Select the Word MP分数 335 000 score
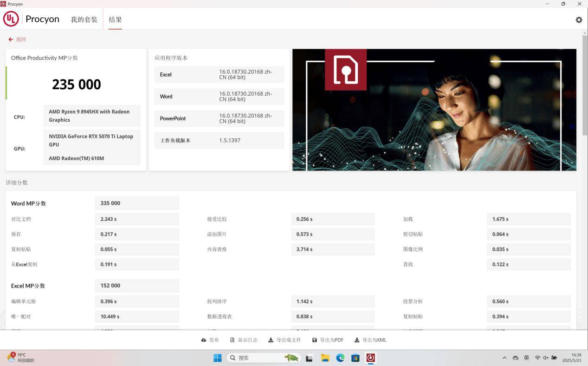Viewport: 588px width, 366px height. pyautogui.click(x=136, y=203)
